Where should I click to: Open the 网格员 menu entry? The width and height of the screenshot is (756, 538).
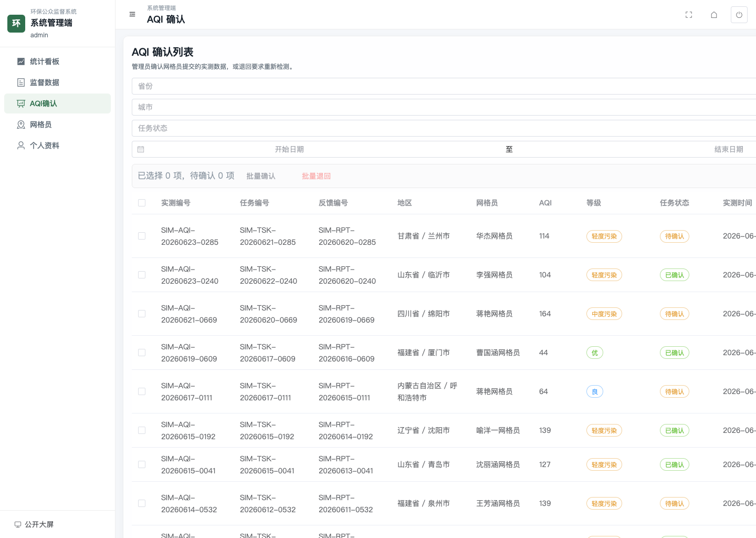tap(57, 125)
